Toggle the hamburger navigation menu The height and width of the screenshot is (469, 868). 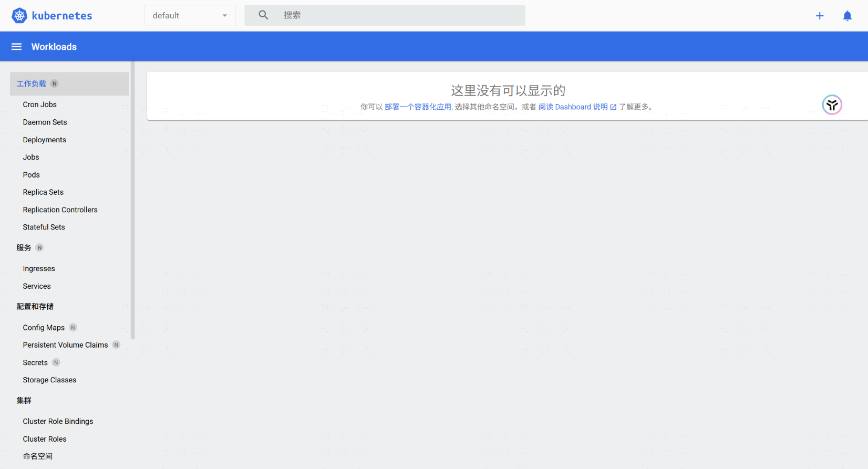point(17,47)
